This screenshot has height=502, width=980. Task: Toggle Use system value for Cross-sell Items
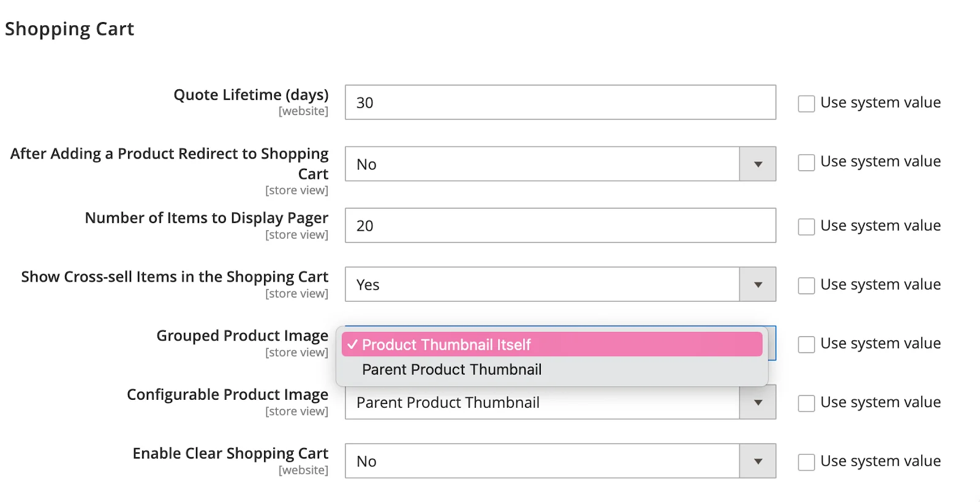pyautogui.click(x=806, y=285)
